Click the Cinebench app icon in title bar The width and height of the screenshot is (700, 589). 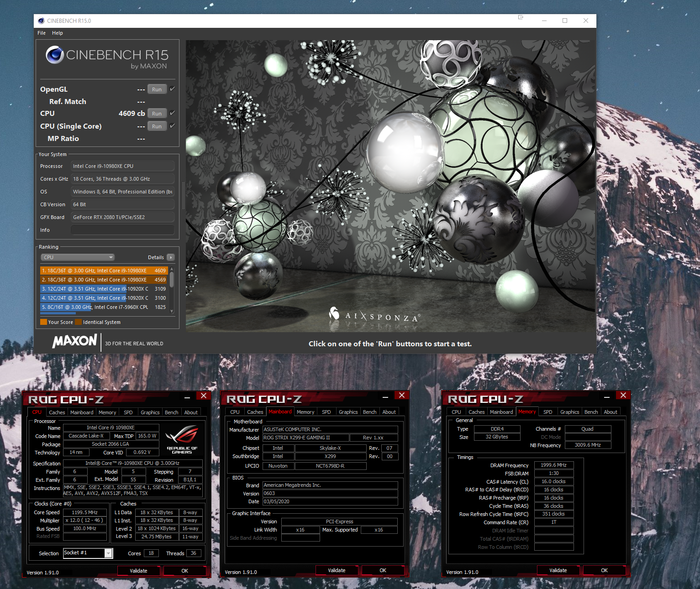[x=41, y=21]
